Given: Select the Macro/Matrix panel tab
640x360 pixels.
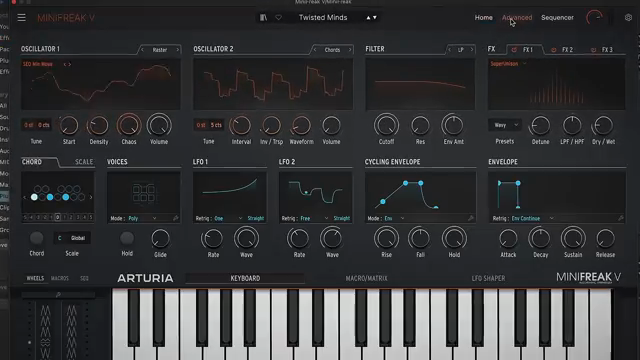Looking at the screenshot, I should (x=366, y=278).
